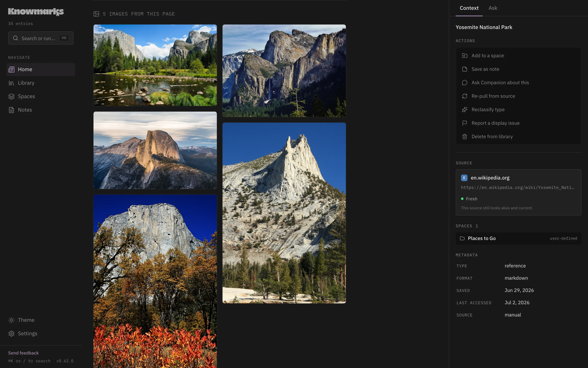This screenshot has height=368, width=588.
Task: Open the Wikipedia Yosemite URL link
Action: (x=518, y=187)
